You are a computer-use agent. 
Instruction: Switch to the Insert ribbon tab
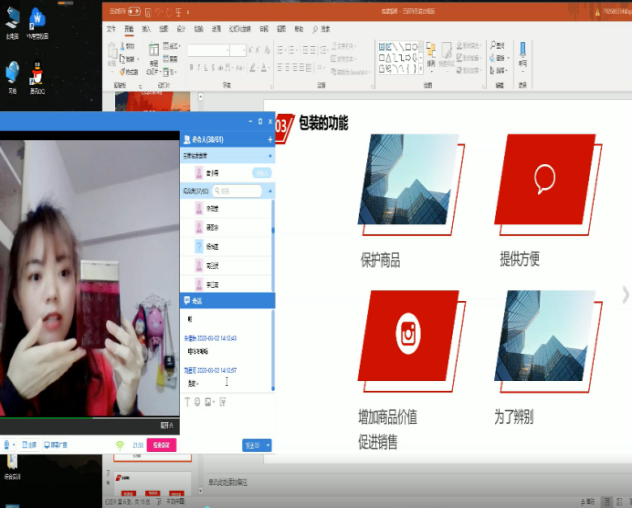pos(146,29)
